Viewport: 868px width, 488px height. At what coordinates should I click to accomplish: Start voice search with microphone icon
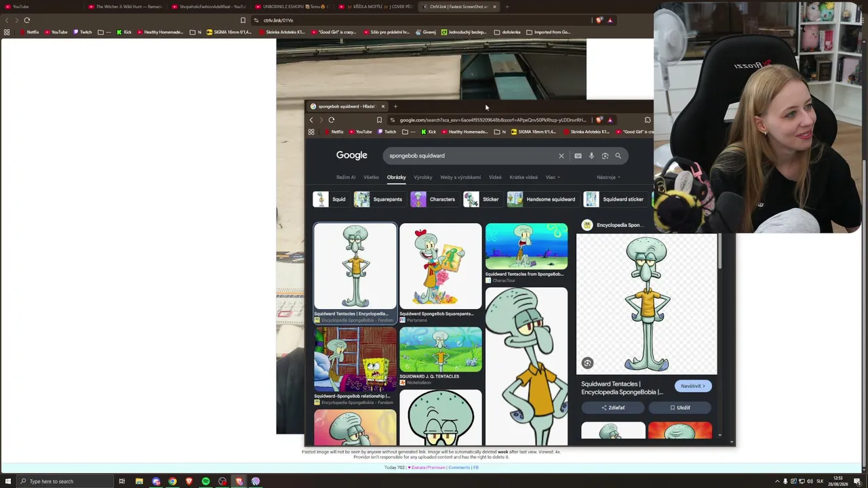tap(591, 156)
